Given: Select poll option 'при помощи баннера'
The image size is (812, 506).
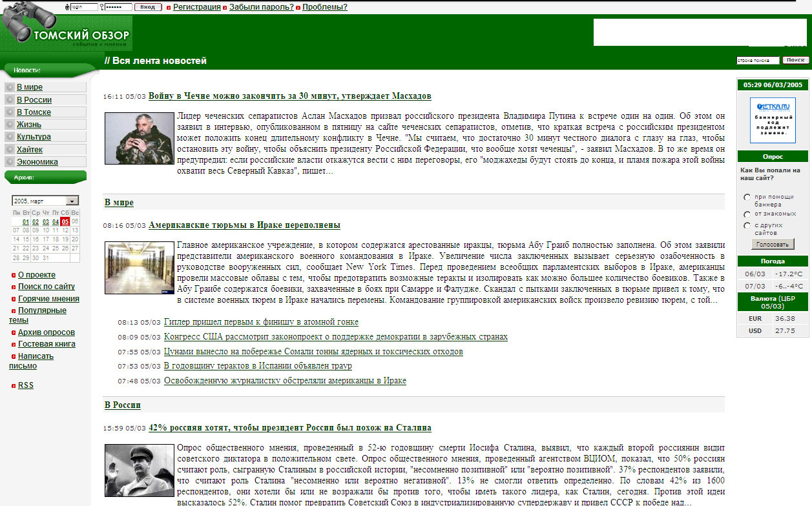Looking at the screenshot, I should coord(747,197).
